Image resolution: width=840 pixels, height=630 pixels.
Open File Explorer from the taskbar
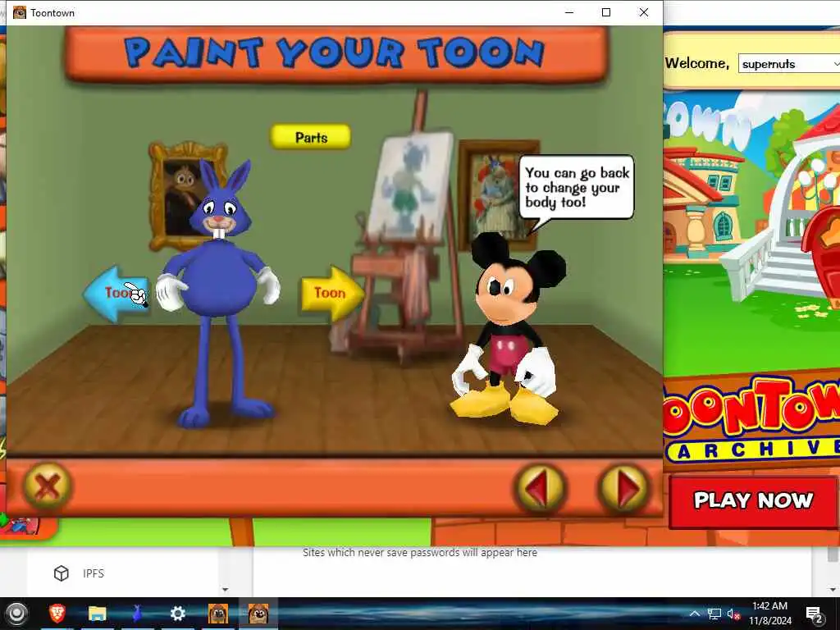[x=98, y=613]
